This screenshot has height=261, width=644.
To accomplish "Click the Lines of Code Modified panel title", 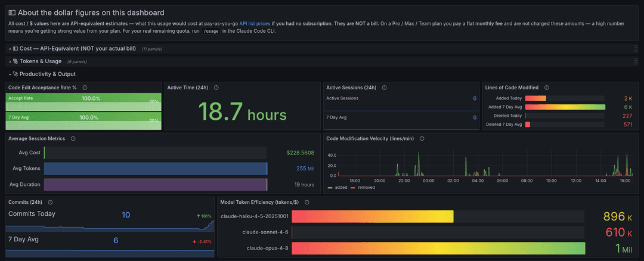I will tap(512, 88).
